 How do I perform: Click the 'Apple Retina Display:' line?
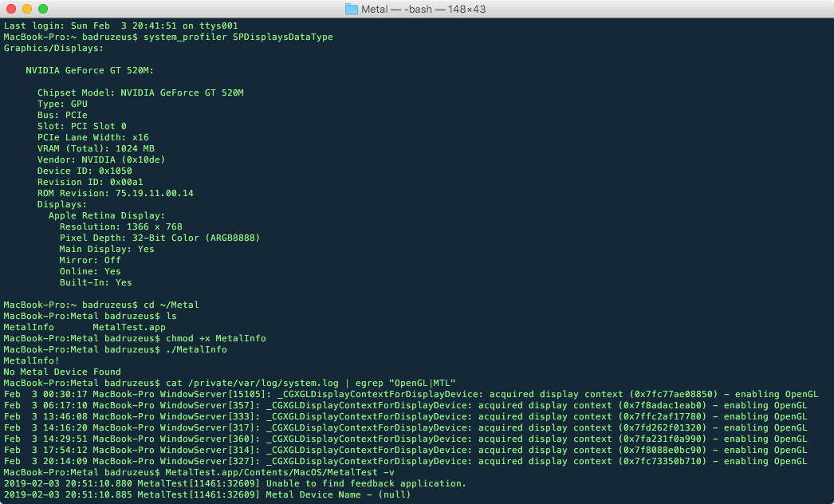click(x=107, y=215)
